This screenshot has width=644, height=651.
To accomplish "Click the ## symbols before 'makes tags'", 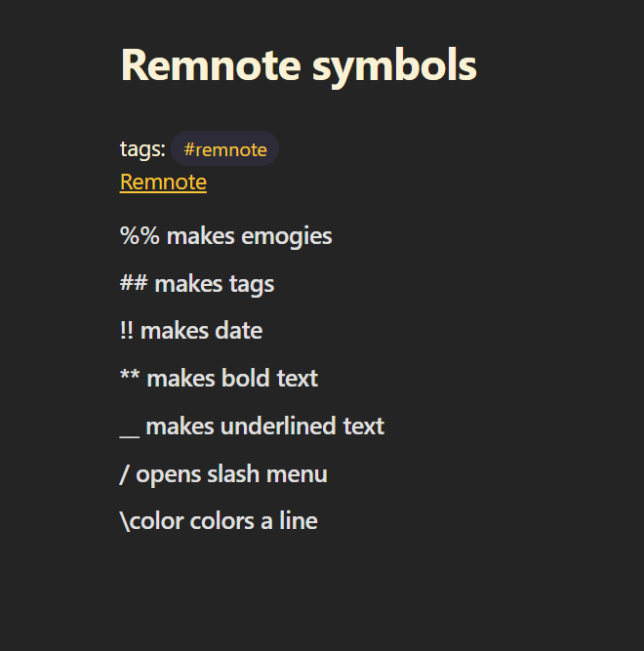I will [x=134, y=283].
